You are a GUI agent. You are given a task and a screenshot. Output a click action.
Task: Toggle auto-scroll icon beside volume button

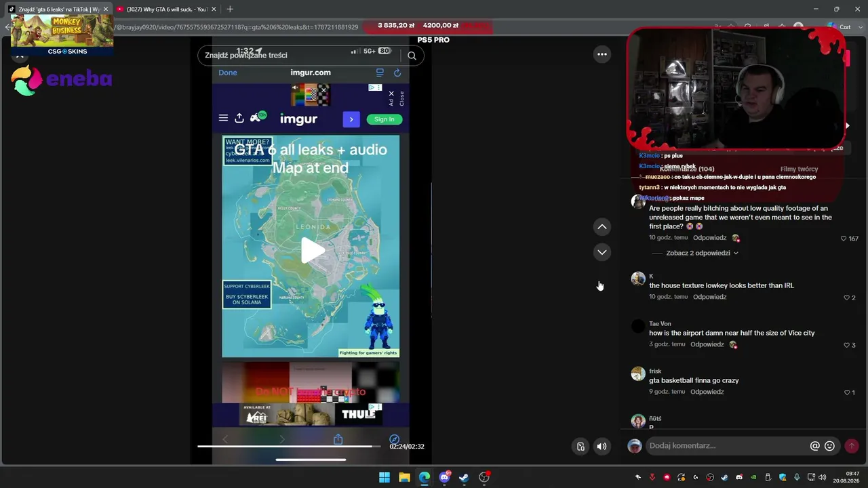580,446
